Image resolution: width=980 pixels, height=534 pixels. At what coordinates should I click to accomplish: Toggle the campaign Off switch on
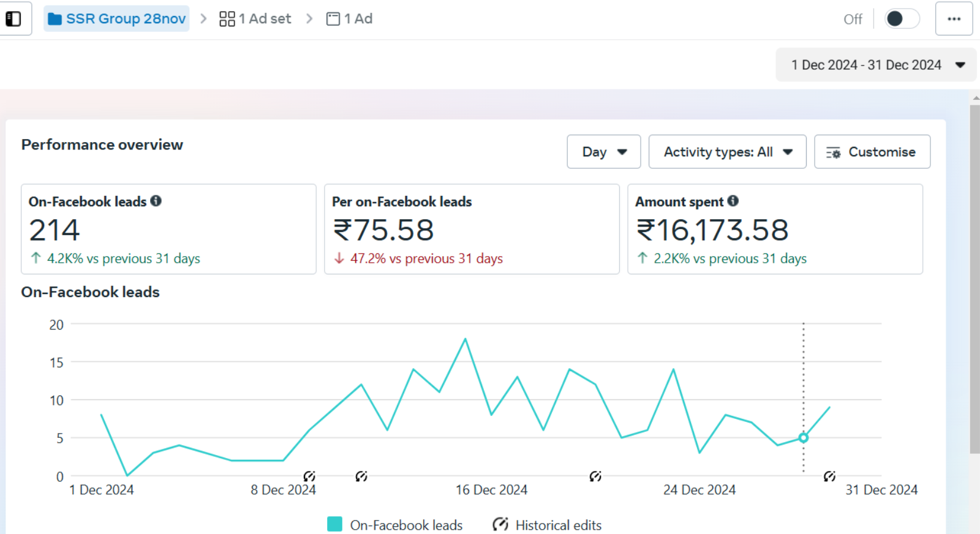[x=902, y=19]
